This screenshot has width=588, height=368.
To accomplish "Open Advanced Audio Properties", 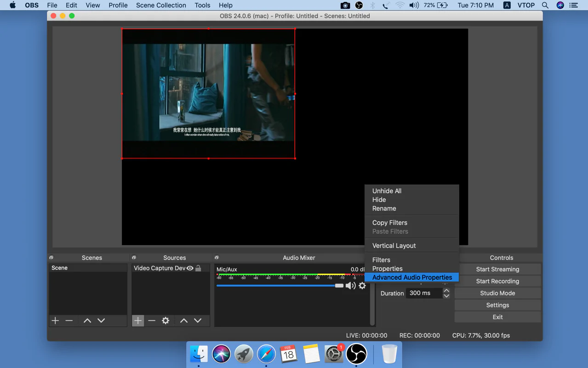I will pyautogui.click(x=412, y=277).
